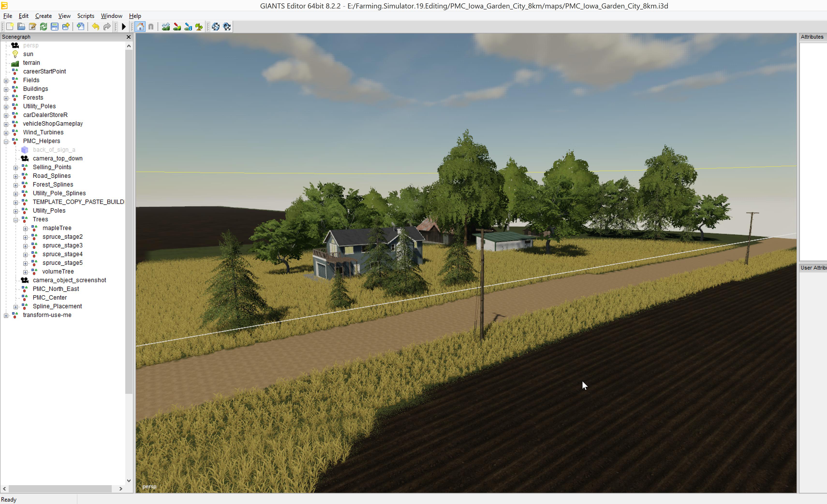Image resolution: width=827 pixels, height=504 pixels.
Task: Redo the last undone action
Action: (x=107, y=27)
